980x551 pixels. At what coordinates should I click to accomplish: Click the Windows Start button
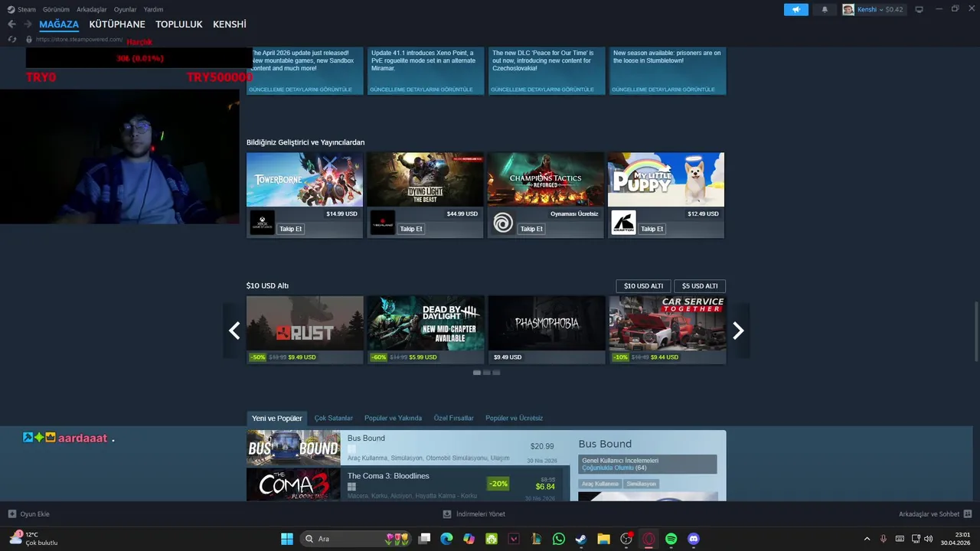(287, 539)
